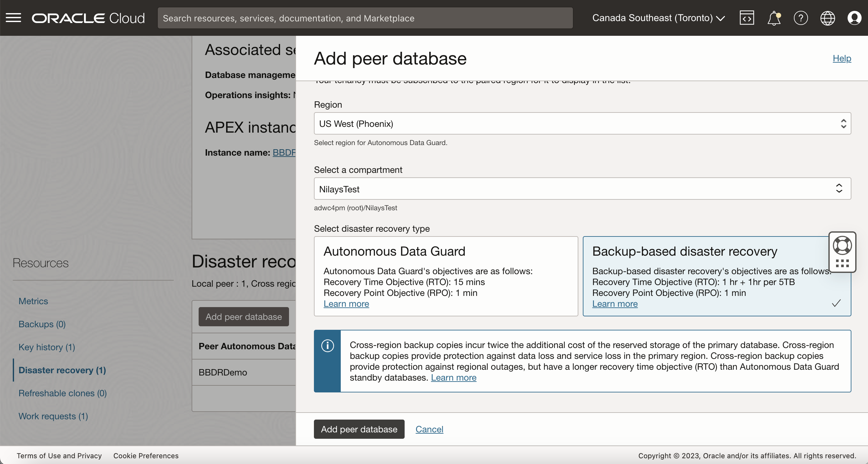
Task: Open Canada Southeast (Toronto) region selector
Action: 658,18
